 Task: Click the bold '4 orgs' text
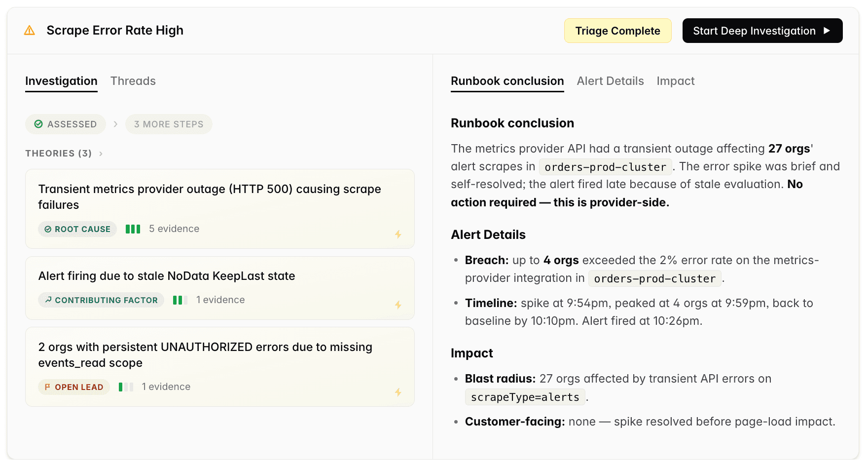[561, 260]
